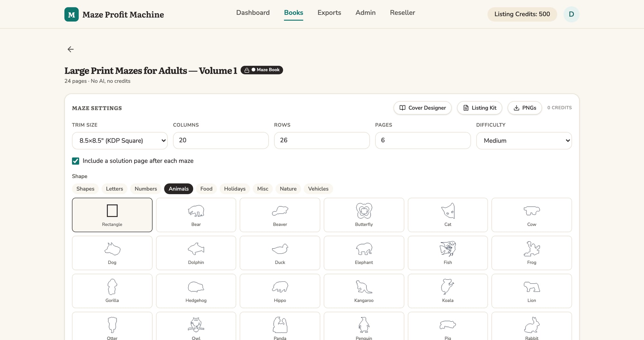Select the Bear shape tile
This screenshot has height=340, width=644.
click(x=196, y=215)
